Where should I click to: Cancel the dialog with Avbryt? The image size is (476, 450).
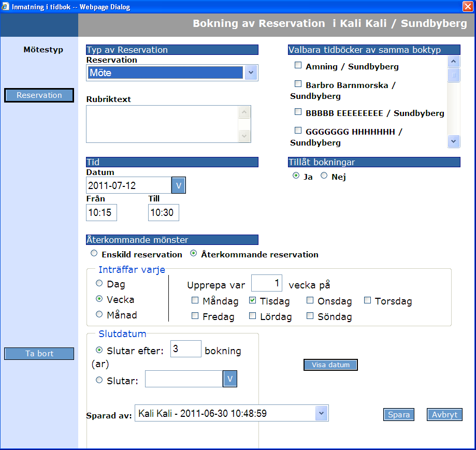click(x=444, y=414)
